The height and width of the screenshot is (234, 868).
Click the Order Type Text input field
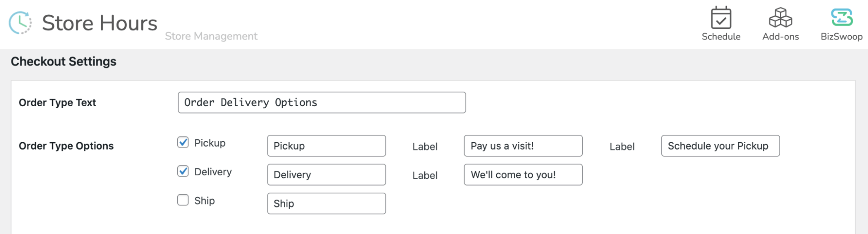click(322, 103)
